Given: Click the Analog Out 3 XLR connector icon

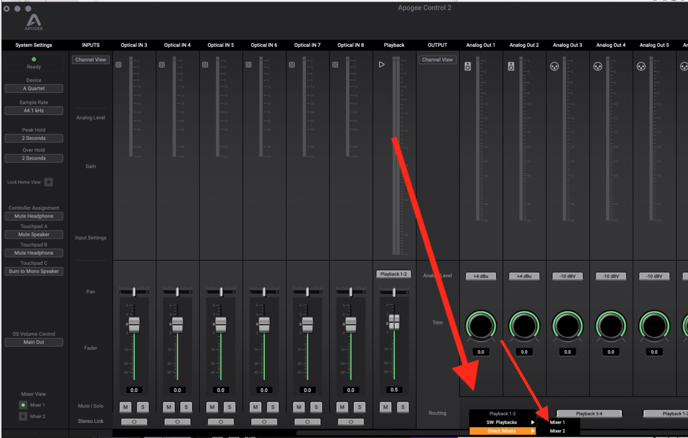Looking at the screenshot, I should click(x=555, y=66).
